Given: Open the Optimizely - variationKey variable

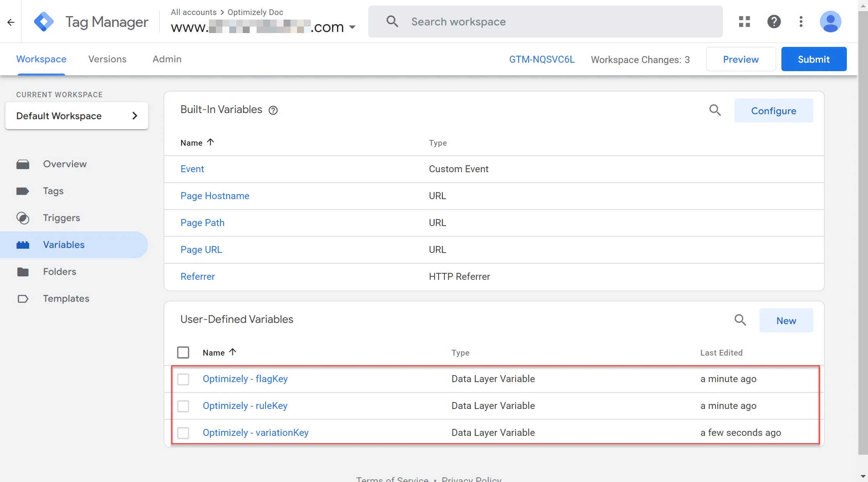Looking at the screenshot, I should (x=255, y=433).
